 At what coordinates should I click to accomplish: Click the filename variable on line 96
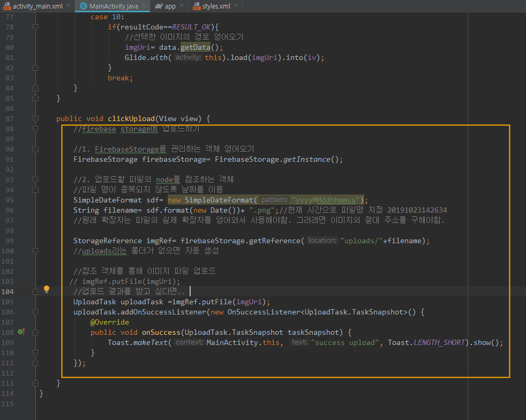pyautogui.click(x=121, y=211)
